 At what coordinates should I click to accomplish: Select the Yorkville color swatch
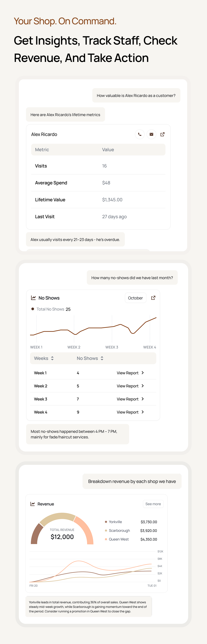point(106,522)
